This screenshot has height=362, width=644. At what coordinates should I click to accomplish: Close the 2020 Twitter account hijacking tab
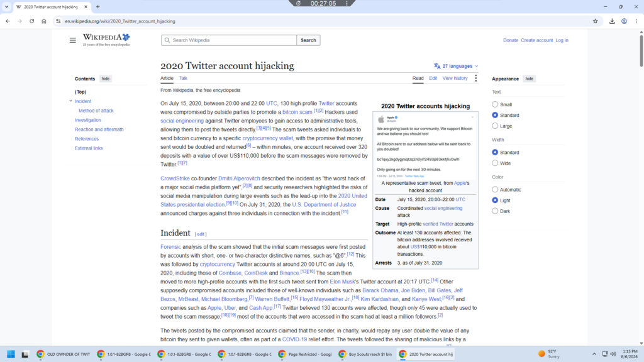tap(86, 7)
